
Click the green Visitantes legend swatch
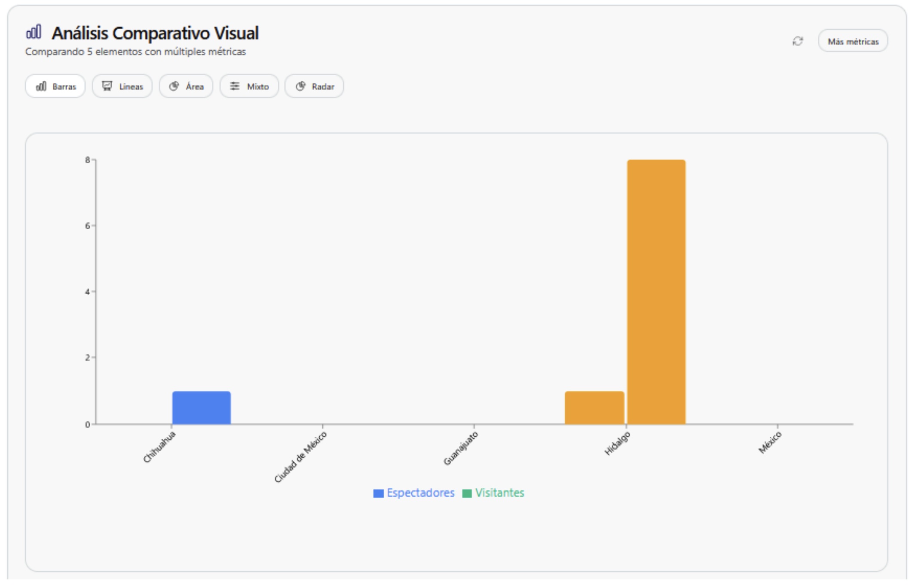click(x=467, y=493)
